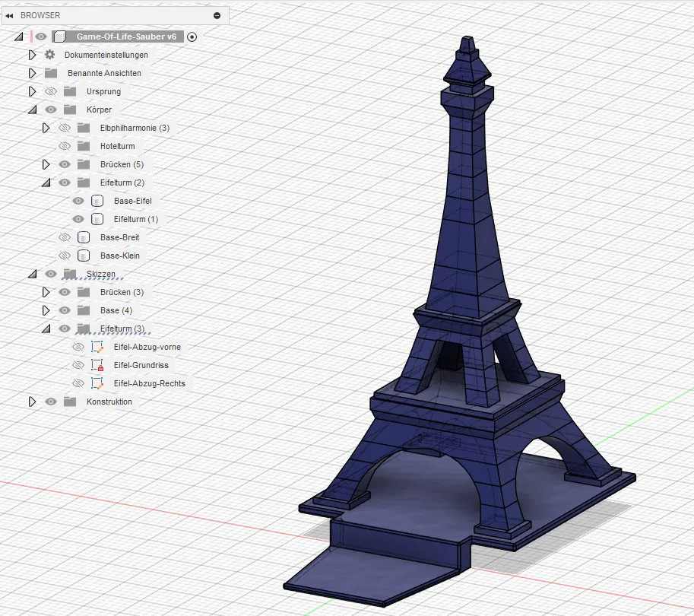Click the Körper folder icon
The height and width of the screenshot is (616, 694).
click(70, 110)
